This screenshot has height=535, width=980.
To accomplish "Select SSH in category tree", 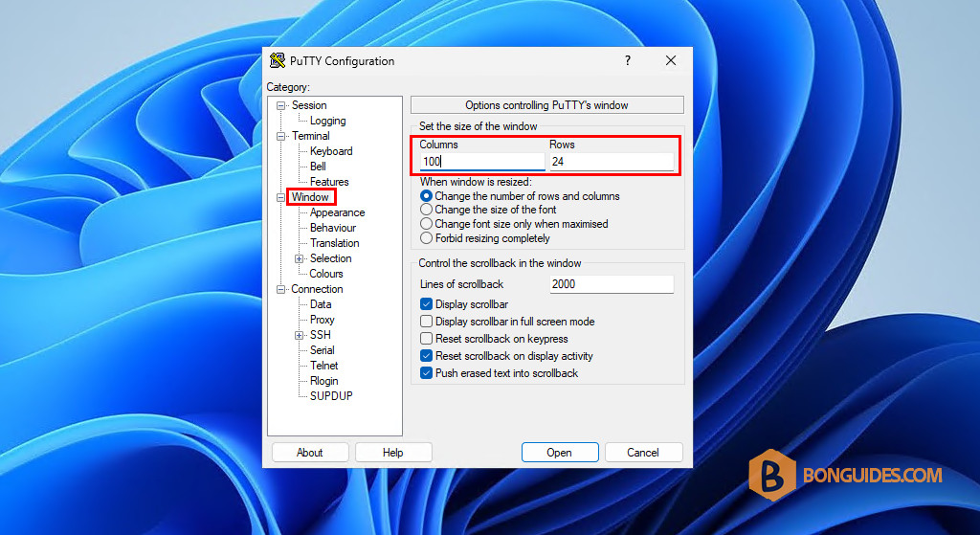I will [320, 335].
